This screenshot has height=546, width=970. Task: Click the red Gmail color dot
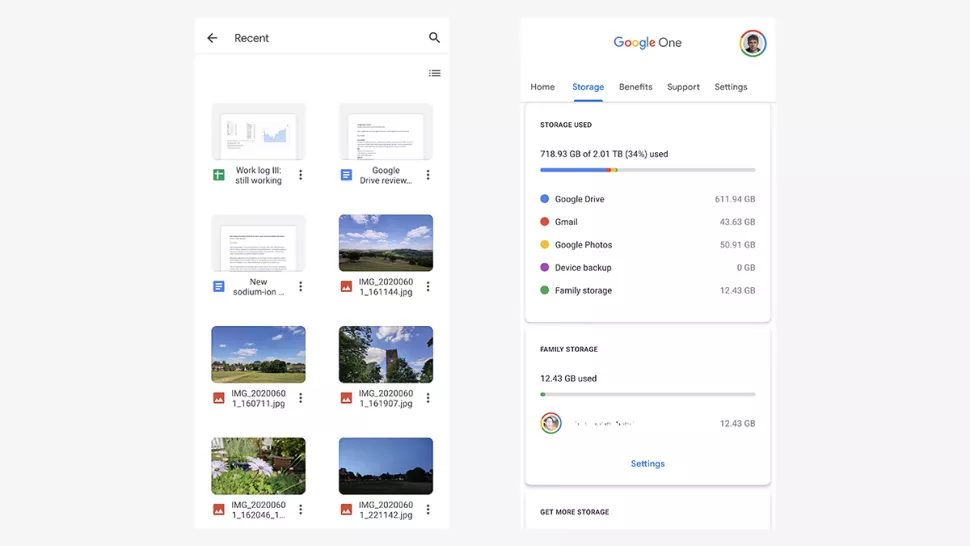pyautogui.click(x=544, y=221)
